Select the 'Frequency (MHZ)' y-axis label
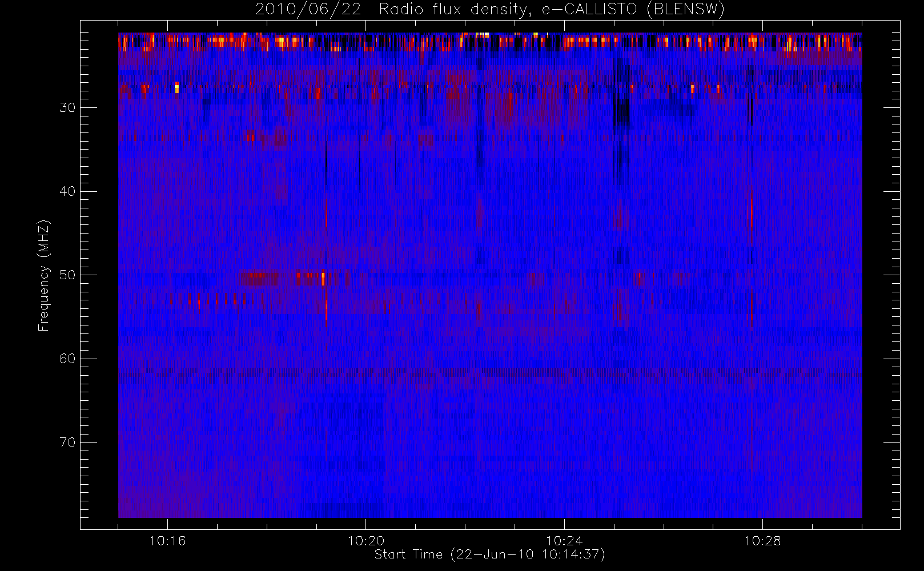This screenshot has height=571, width=924. coord(44,275)
